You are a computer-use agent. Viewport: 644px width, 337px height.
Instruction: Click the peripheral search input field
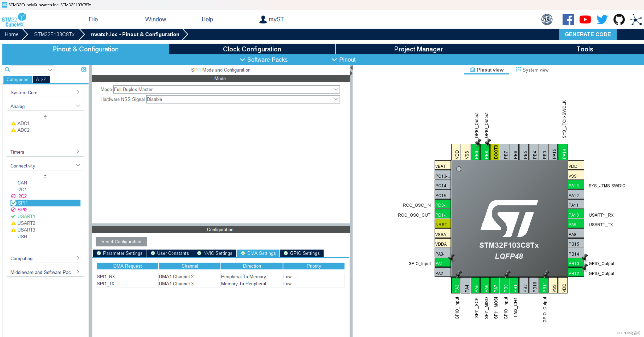pos(33,70)
